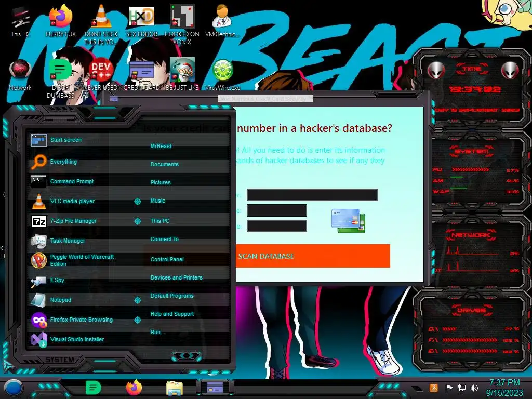This screenshot has width=532, height=399.
Task: Click the start menu left arrow
Action: tap(181, 355)
